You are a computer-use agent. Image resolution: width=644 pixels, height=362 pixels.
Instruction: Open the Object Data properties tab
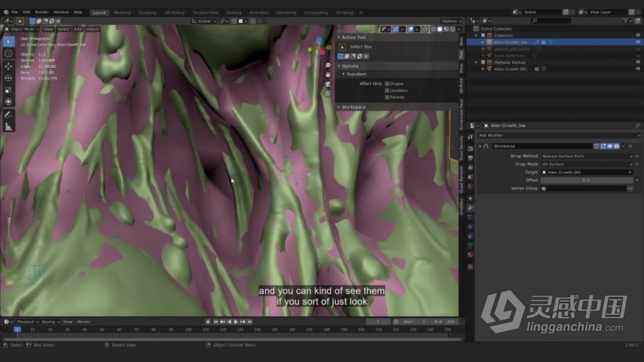point(470,246)
